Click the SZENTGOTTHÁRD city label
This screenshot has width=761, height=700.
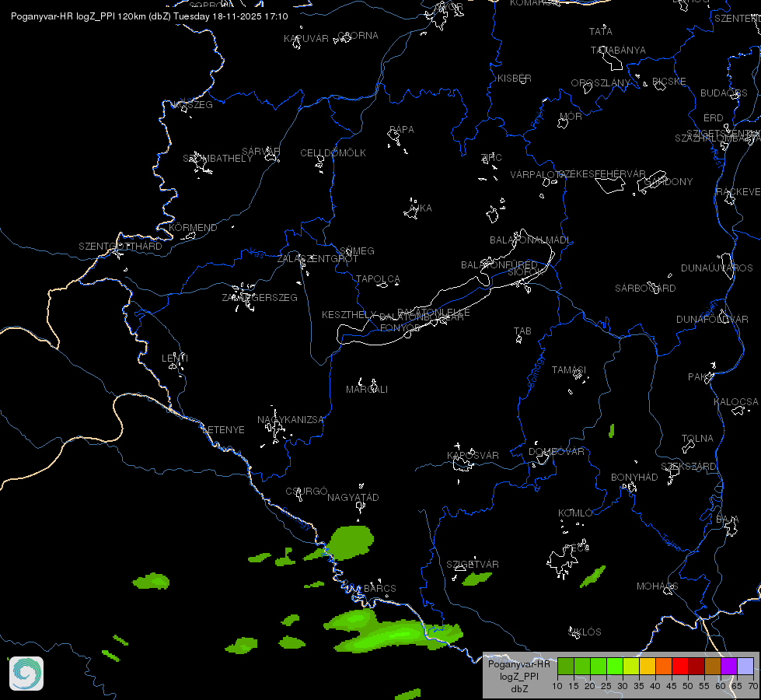pyautogui.click(x=120, y=246)
